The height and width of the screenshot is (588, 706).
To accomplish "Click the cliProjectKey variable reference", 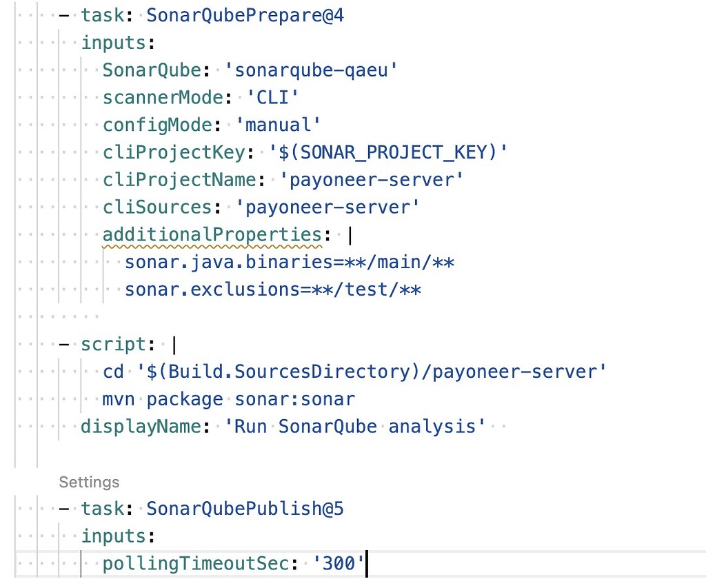I will pyautogui.click(x=390, y=152).
